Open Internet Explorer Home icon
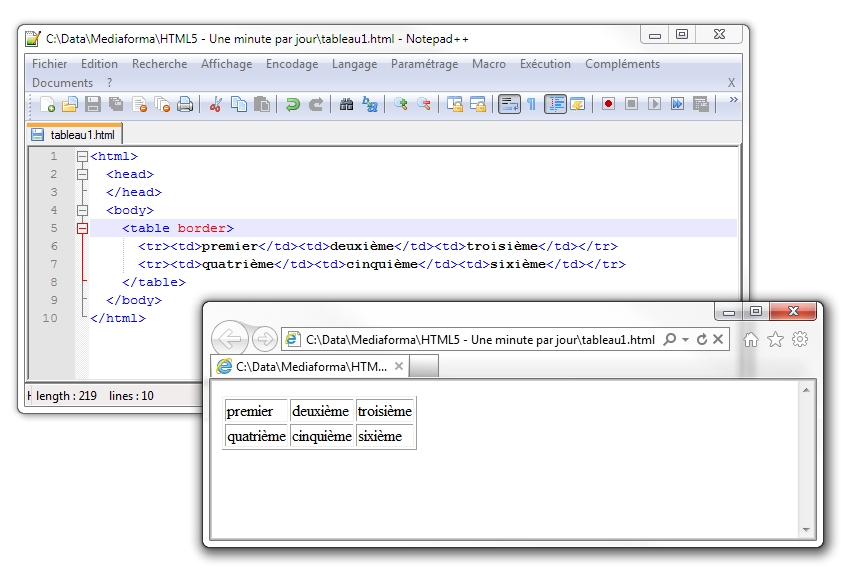The width and height of the screenshot is (844, 568). (x=751, y=340)
